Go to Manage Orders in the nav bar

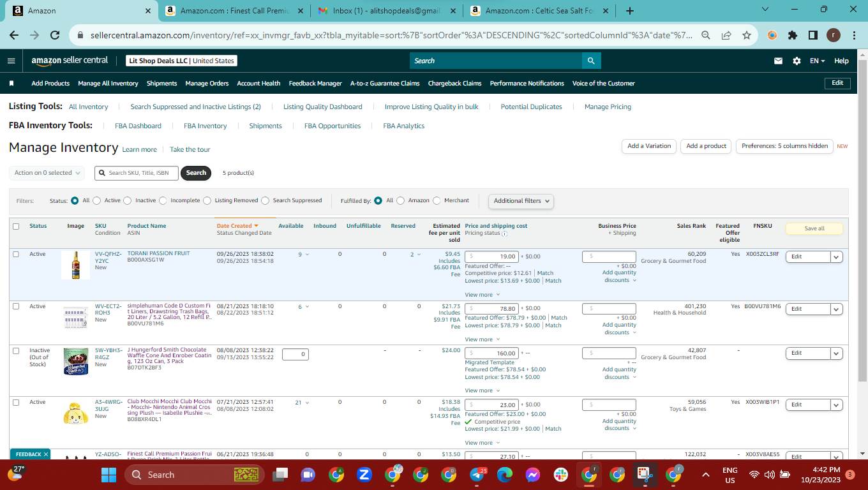207,83
